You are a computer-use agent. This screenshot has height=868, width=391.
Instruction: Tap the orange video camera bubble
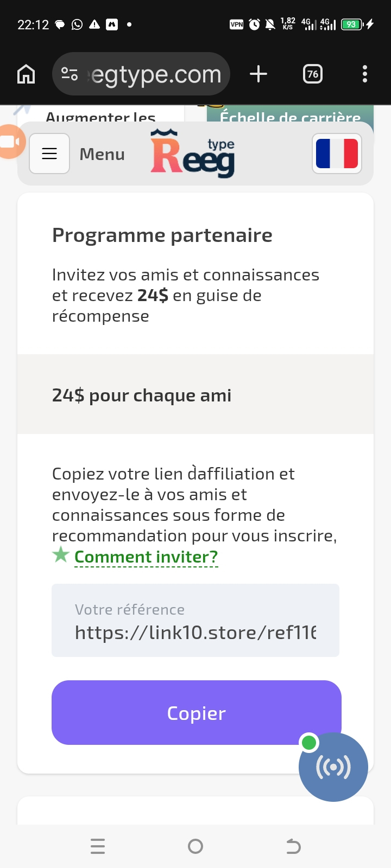tap(11, 142)
